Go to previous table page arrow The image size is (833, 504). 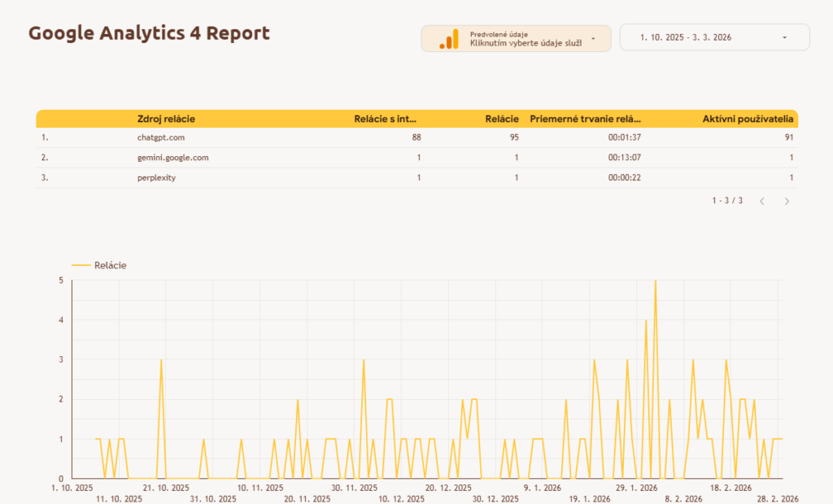[x=762, y=201]
